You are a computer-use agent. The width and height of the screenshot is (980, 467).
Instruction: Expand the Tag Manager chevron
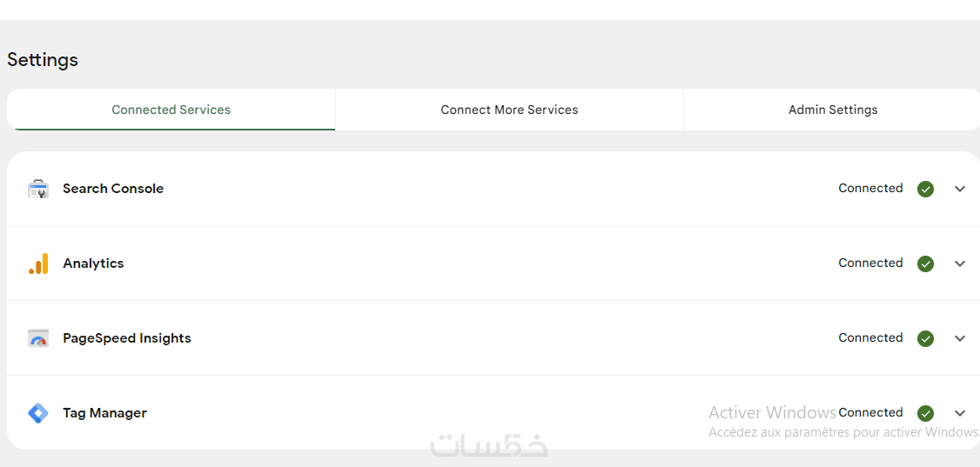[x=960, y=413]
